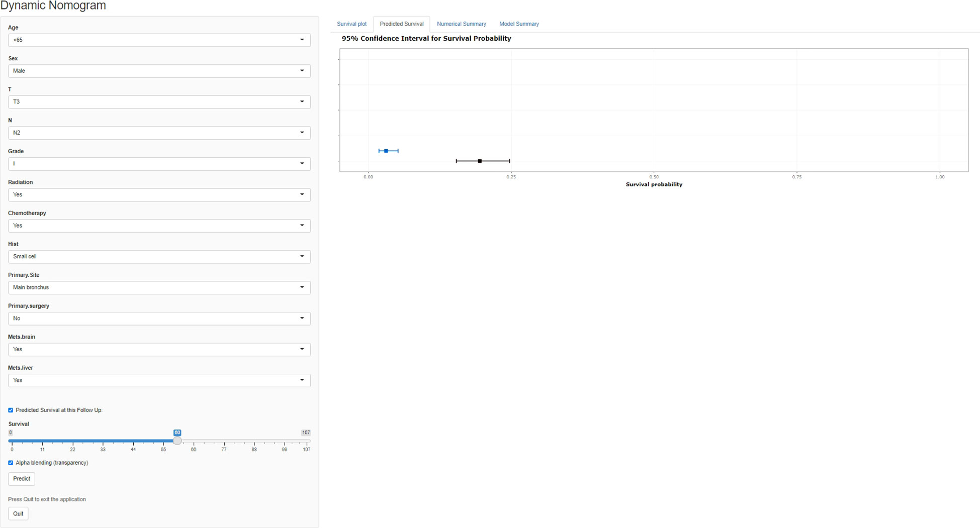Open the Primary.surgery dropdown showing No
Screen dimensions: 980x528
pos(159,319)
